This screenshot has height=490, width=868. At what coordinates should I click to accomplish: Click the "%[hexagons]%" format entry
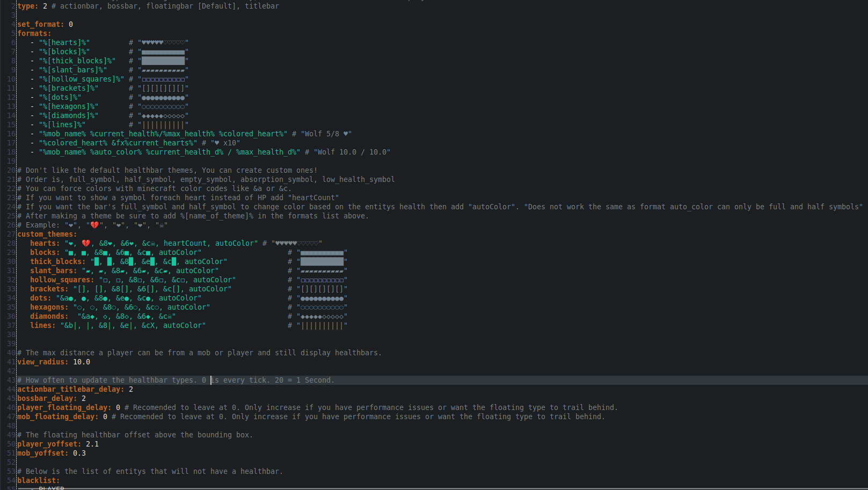(69, 106)
